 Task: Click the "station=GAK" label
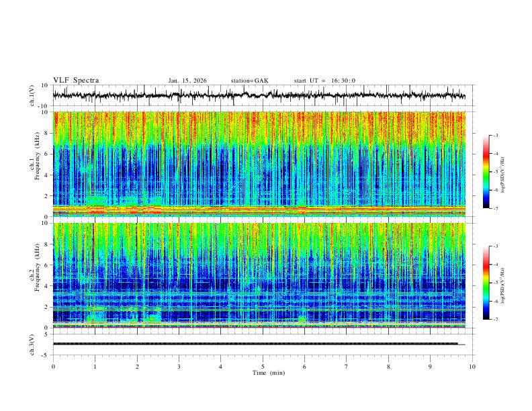point(249,81)
